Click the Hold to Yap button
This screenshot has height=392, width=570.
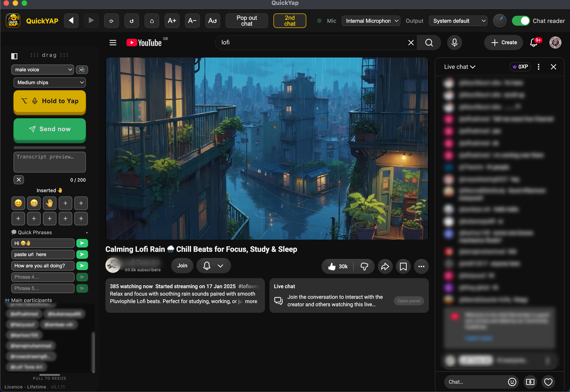pos(50,102)
